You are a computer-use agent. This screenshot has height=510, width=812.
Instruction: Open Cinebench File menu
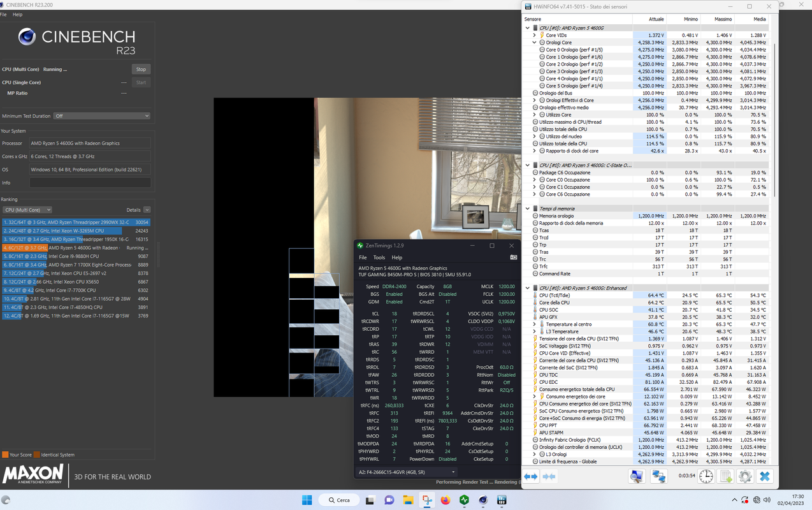(x=4, y=15)
